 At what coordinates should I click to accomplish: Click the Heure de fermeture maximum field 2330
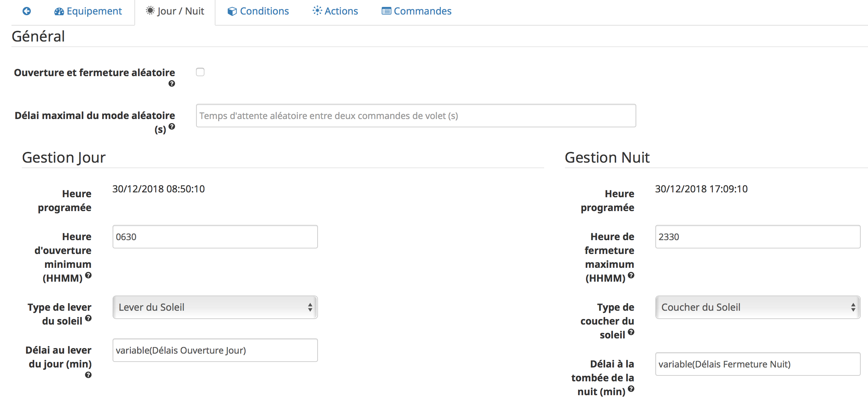[758, 237]
